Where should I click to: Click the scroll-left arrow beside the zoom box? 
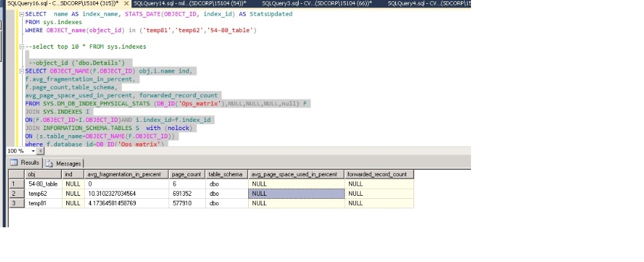40,151
